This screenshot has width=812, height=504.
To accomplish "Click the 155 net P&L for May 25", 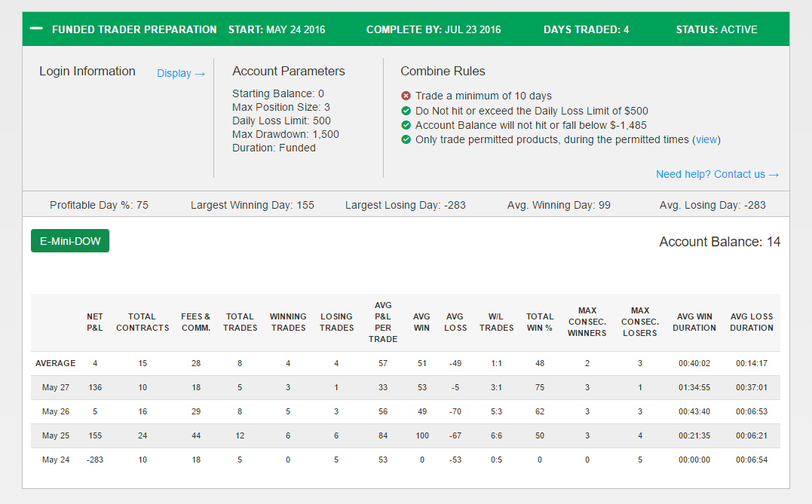I will tap(95, 435).
